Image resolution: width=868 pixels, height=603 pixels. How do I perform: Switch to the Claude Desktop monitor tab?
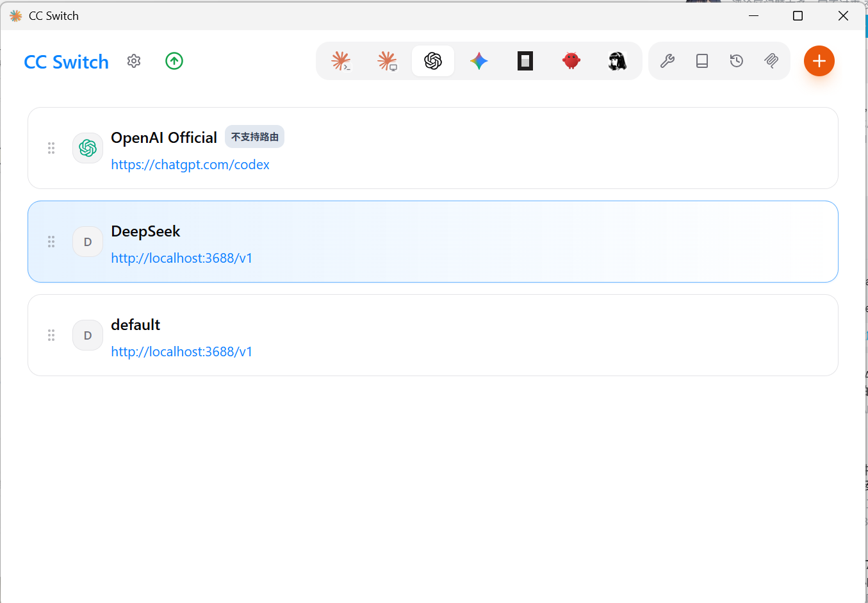point(387,61)
